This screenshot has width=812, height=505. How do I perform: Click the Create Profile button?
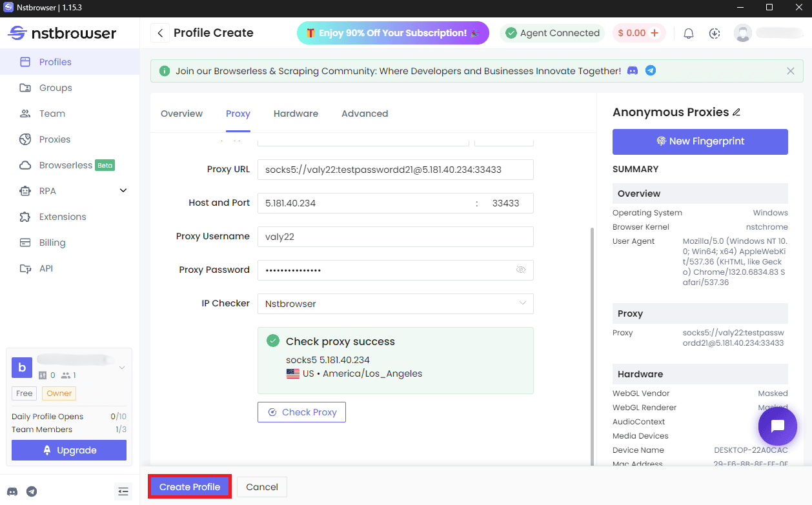[189, 487]
